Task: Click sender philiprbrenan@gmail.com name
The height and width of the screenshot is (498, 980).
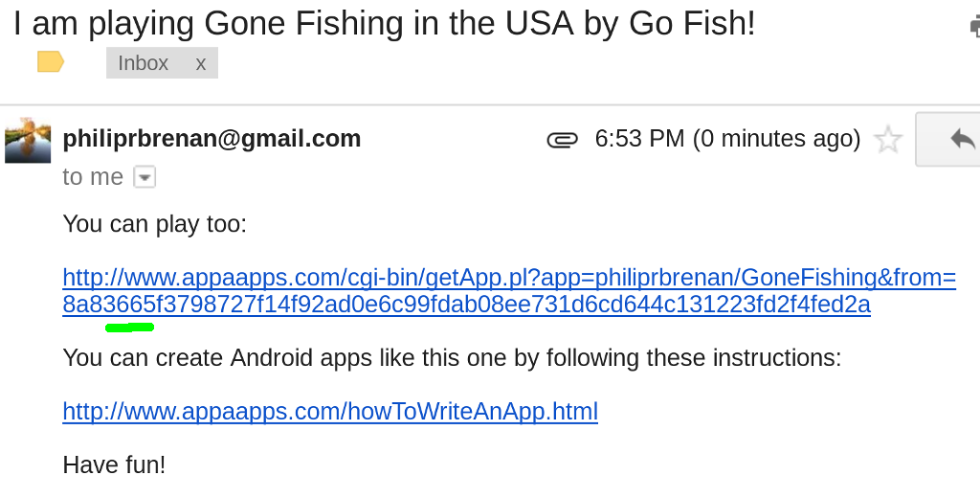Action: [x=212, y=138]
